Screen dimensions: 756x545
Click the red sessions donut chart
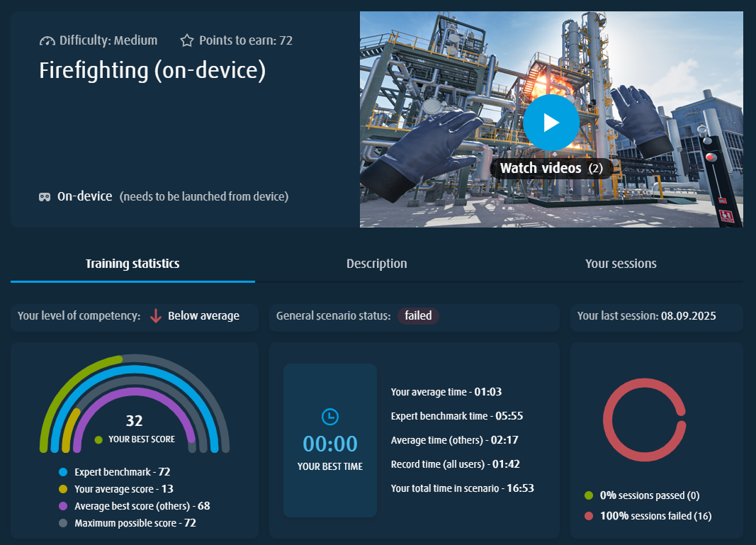click(644, 420)
